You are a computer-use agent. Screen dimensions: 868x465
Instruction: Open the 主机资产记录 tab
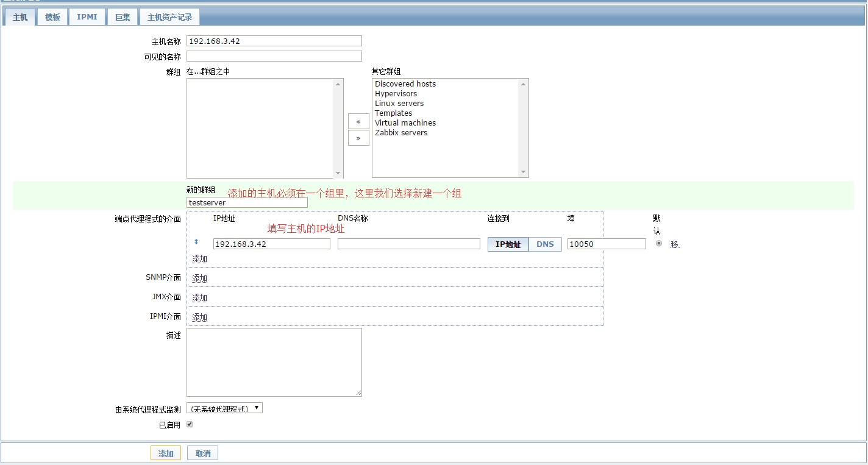169,17
